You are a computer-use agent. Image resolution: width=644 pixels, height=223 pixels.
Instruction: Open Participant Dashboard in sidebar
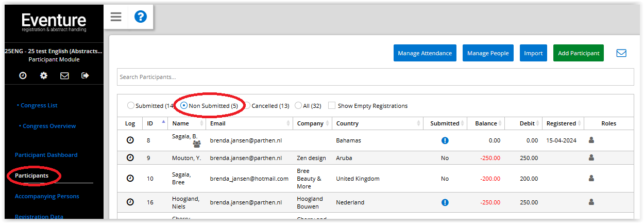(x=46, y=155)
